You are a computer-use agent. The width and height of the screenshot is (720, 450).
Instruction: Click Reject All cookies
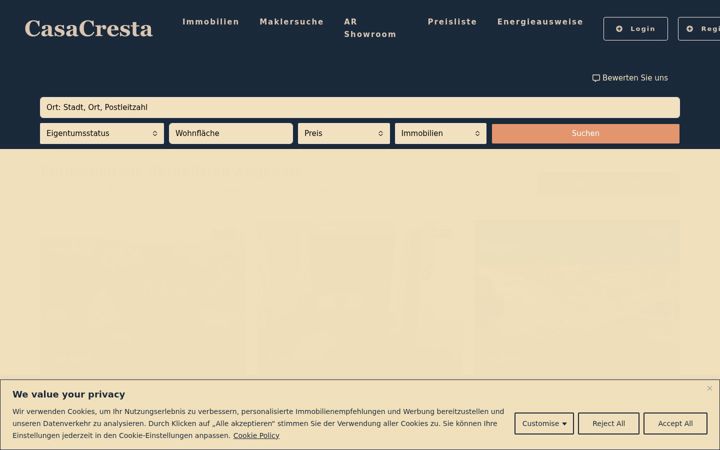point(608,423)
